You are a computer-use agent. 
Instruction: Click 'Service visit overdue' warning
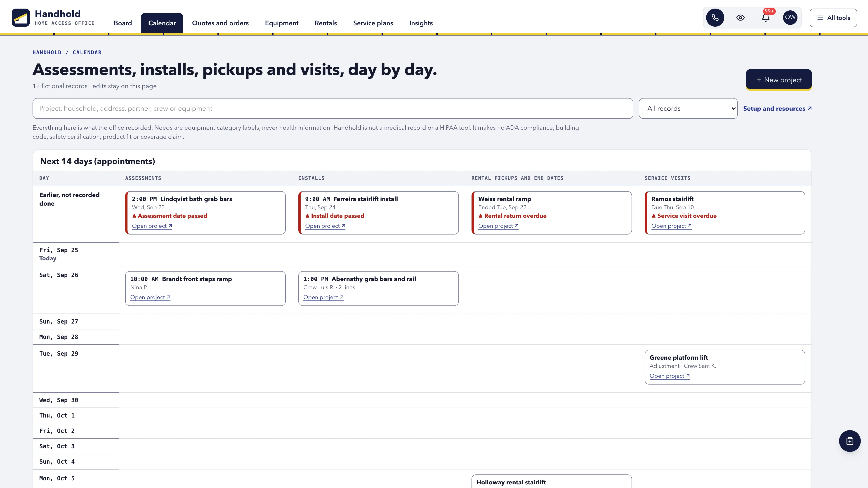point(684,216)
